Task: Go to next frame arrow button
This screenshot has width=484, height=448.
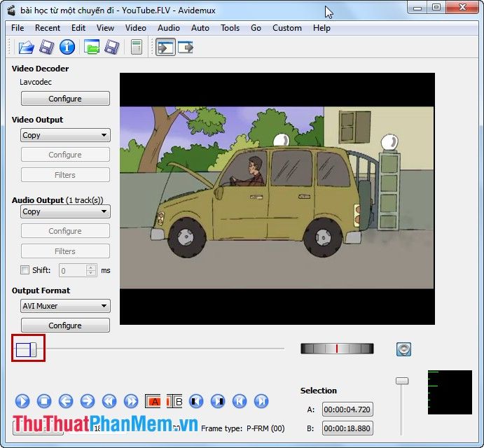Action: point(88,401)
